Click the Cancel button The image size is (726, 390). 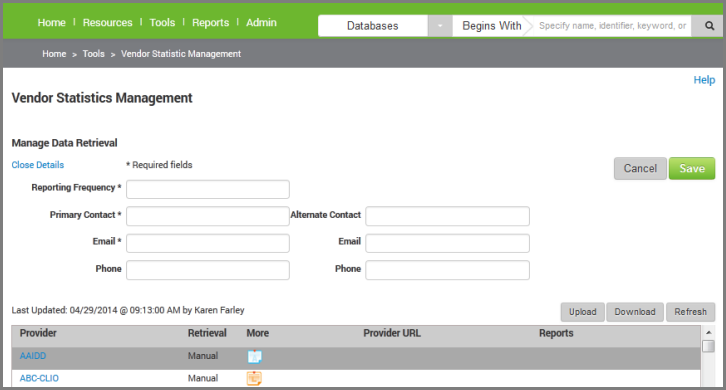(640, 169)
